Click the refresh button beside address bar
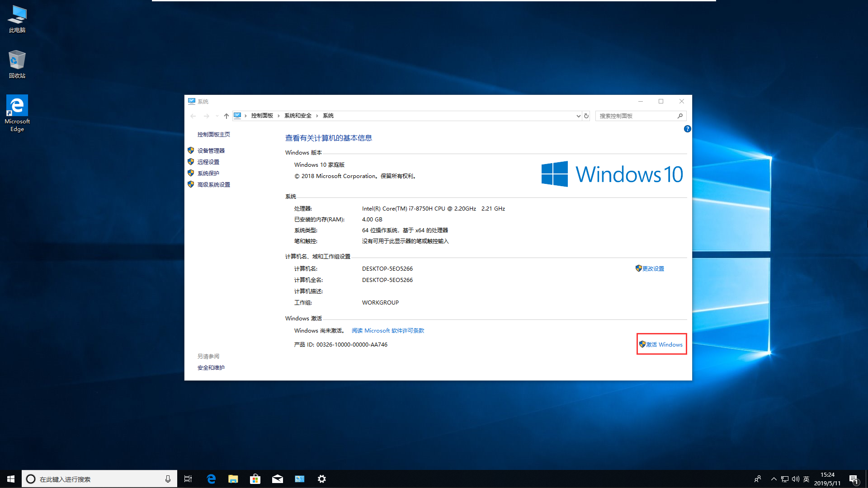868x488 pixels. (586, 116)
